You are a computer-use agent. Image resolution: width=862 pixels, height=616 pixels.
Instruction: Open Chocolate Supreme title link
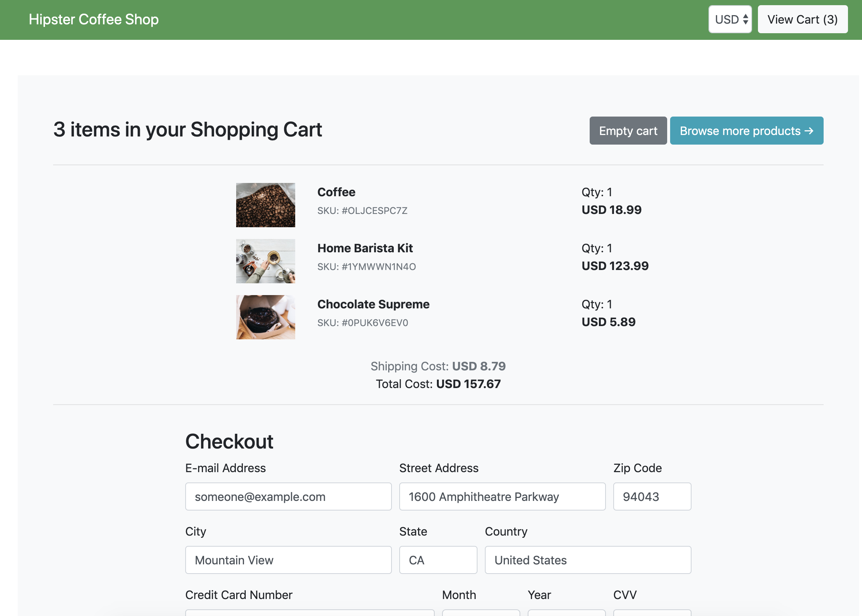pyautogui.click(x=373, y=304)
